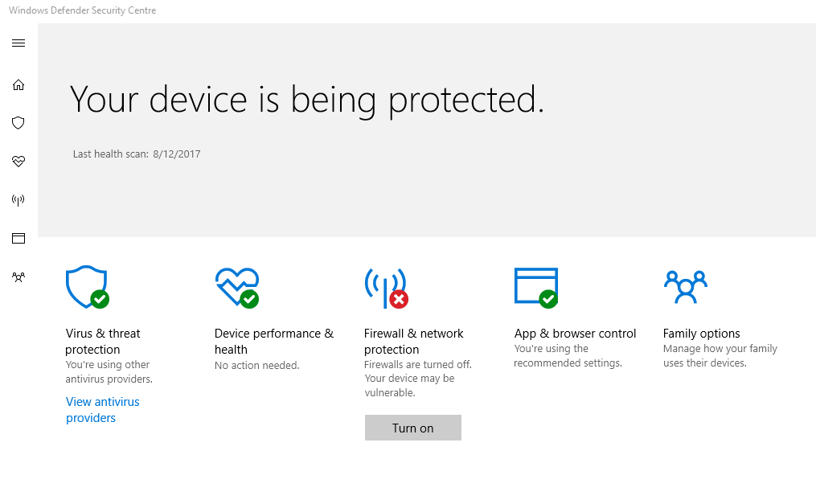The image size is (816, 504).
Task: Open the App & browser control heading
Action: pyautogui.click(x=575, y=334)
